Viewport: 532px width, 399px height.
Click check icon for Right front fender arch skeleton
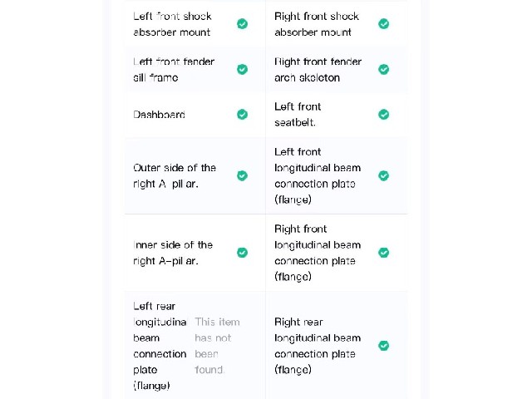[384, 69]
